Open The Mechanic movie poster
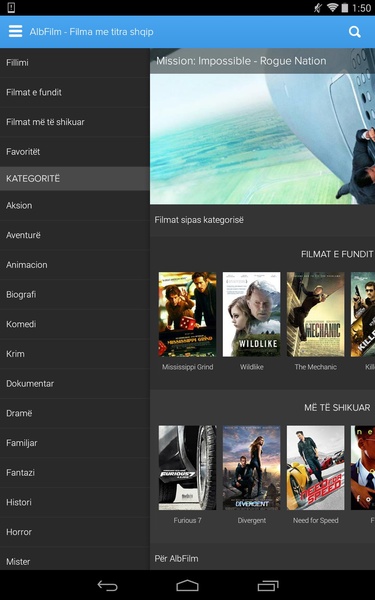The width and height of the screenshot is (375, 600). (x=316, y=315)
